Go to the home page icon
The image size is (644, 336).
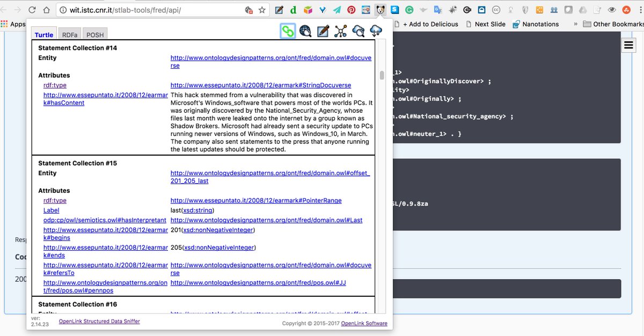click(x=47, y=10)
